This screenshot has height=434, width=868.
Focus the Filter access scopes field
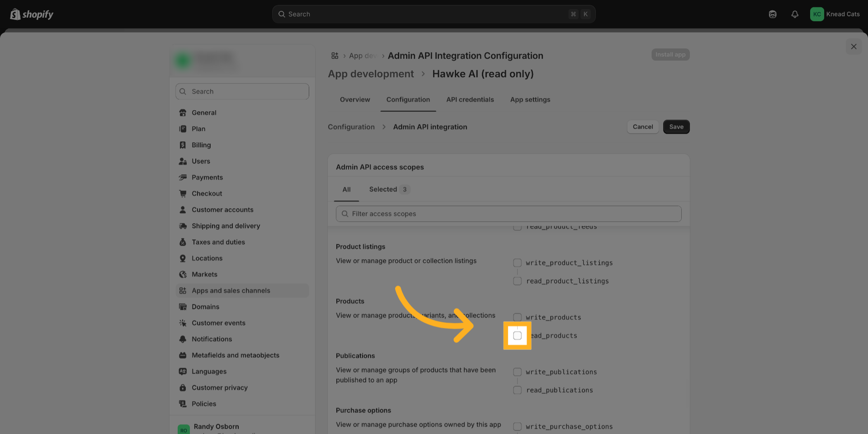click(509, 214)
